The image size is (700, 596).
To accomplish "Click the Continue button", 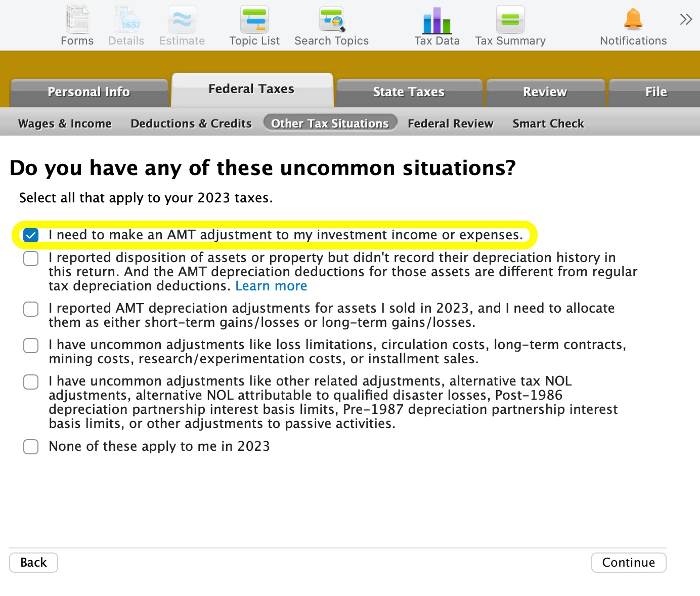I will click(629, 563).
